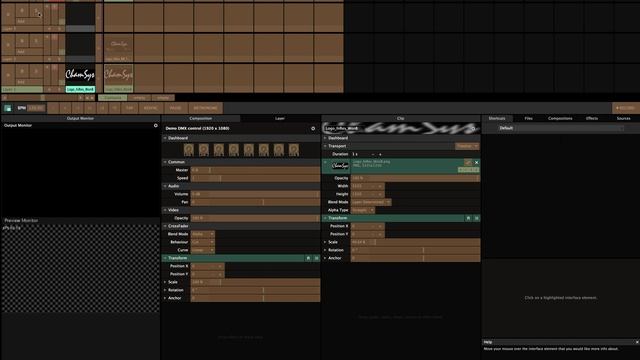Open the Effects tab
The width and height of the screenshot is (640, 360).
pos(592,118)
